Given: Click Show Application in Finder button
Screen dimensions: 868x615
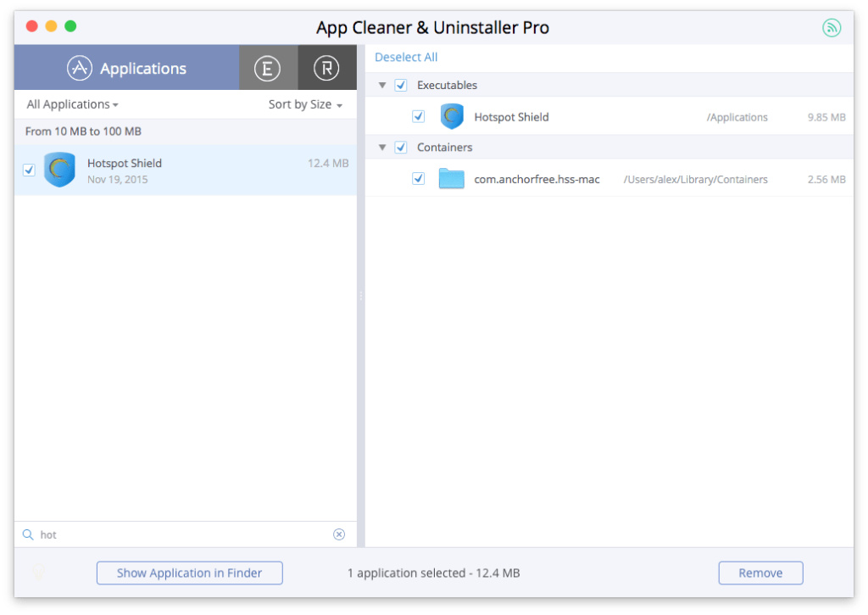Looking at the screenshot, I should pyautogui.click(x=189, y=573).
